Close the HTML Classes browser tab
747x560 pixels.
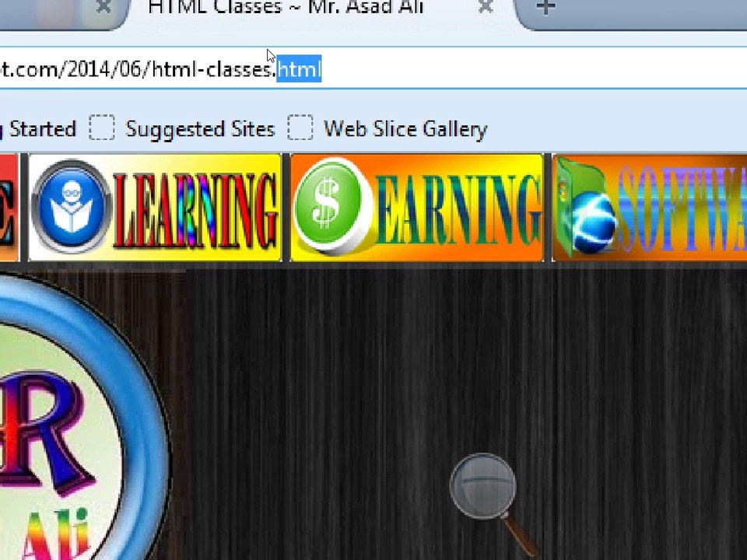coord(486,6)
